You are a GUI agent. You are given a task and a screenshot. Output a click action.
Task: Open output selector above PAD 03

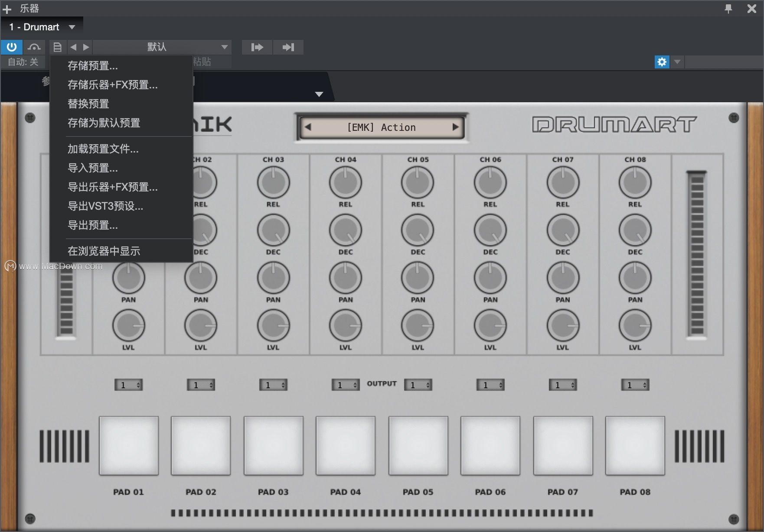click(x=273, y=385)
